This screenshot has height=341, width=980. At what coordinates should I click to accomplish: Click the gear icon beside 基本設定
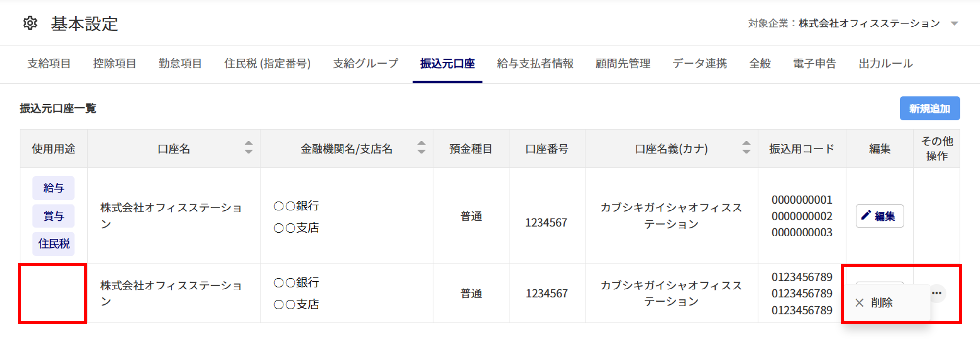[30, 23]
